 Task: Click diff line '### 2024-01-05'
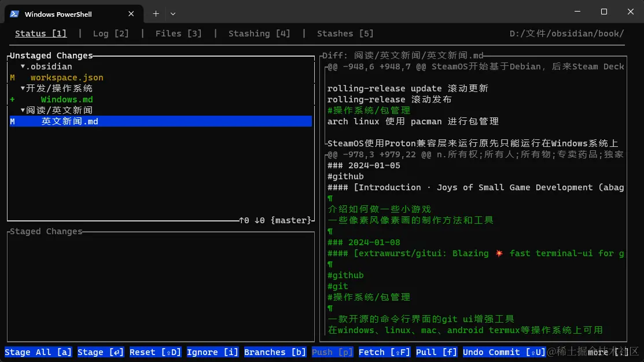(x=363, y=165)
